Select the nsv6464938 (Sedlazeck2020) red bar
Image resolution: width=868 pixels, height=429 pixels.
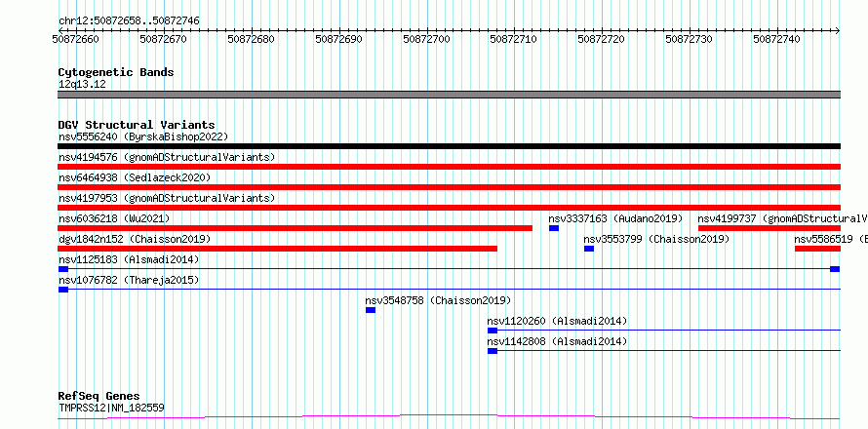(449, 187)
